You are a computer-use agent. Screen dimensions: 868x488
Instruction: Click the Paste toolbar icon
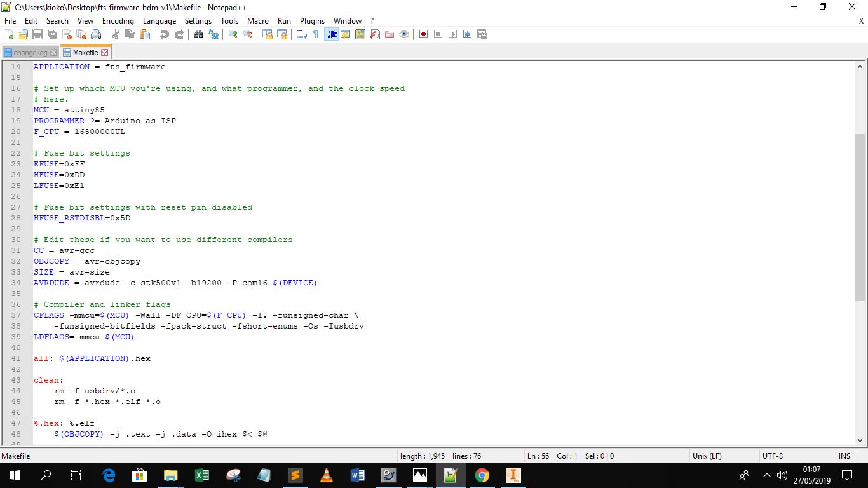coord(145,34)
